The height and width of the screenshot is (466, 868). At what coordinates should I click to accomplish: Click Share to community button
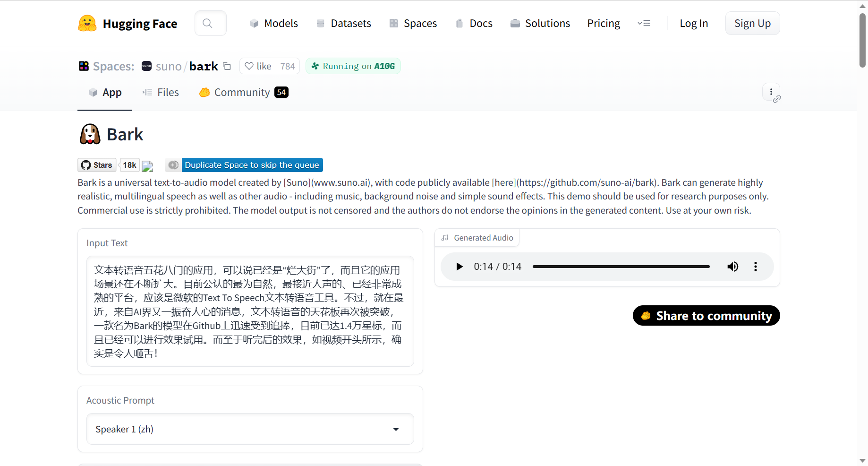[x=706, y=316]
